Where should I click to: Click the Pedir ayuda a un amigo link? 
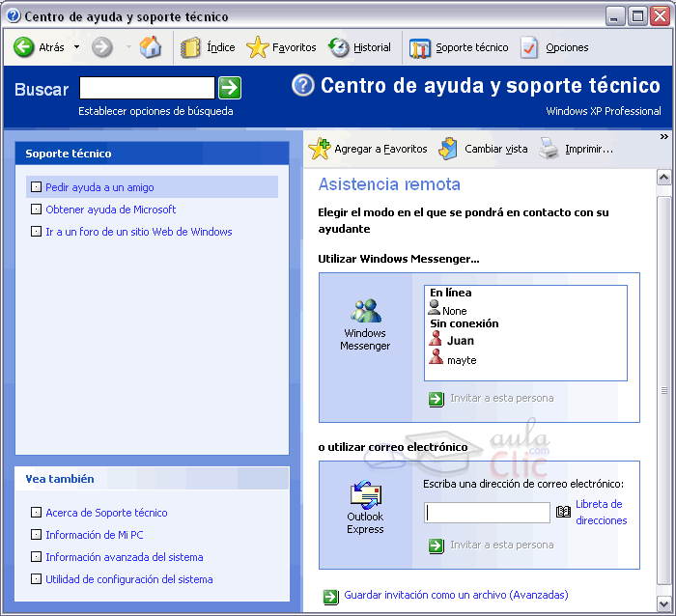(99, 187)
